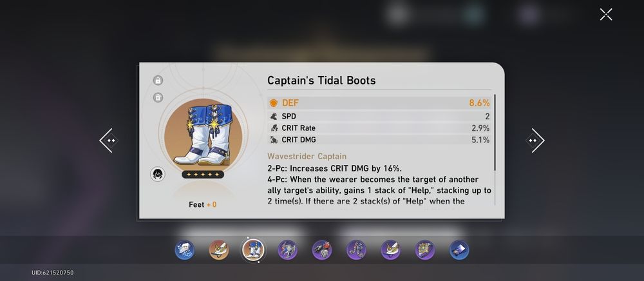The image size is (644, 281).
Task: Close the relic details view
Action: (x=606, y=14)
